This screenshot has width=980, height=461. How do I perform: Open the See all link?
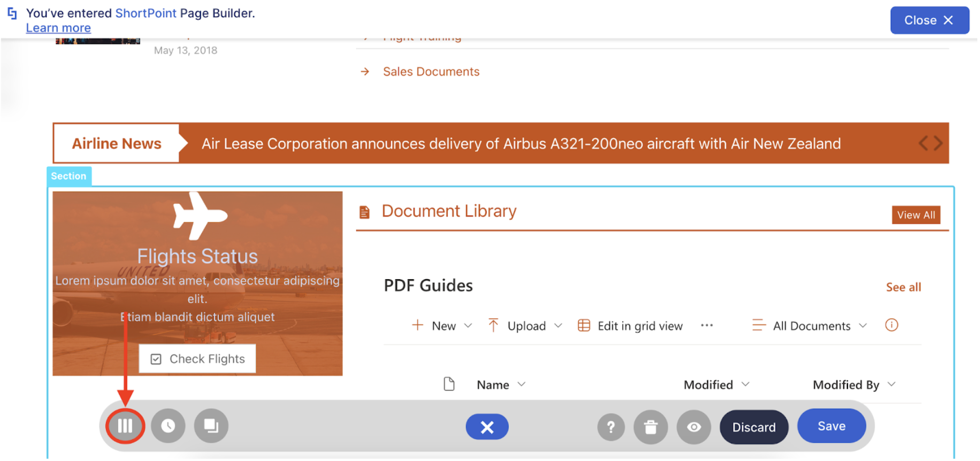click(x=903, y=287)
